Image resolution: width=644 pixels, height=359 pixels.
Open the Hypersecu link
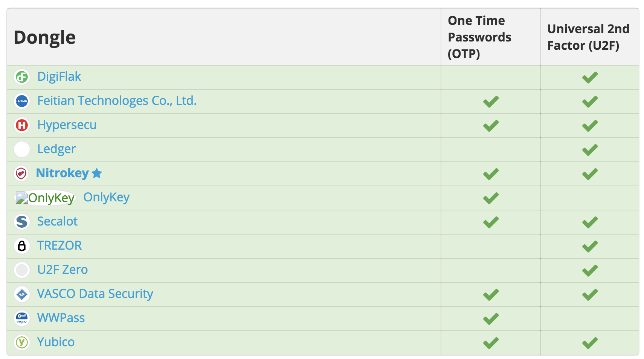click(67, 125)
